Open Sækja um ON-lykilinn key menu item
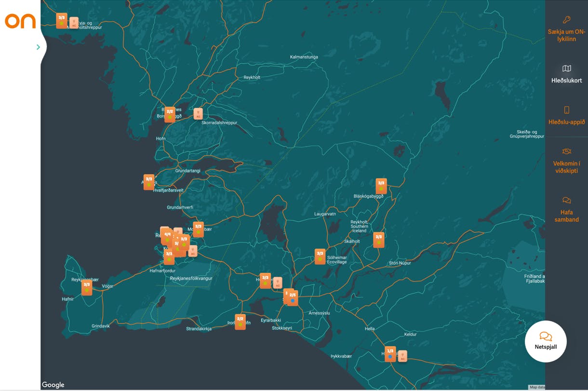Image resolution: width=588 pixels, height=391 pixels. pyautogui.click(x=566, y=28)
